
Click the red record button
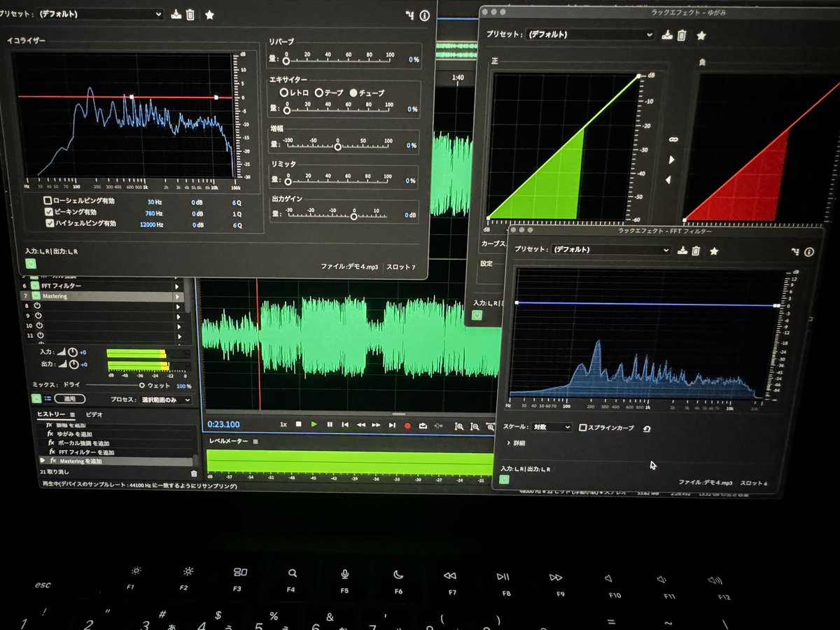coord(407,425)
